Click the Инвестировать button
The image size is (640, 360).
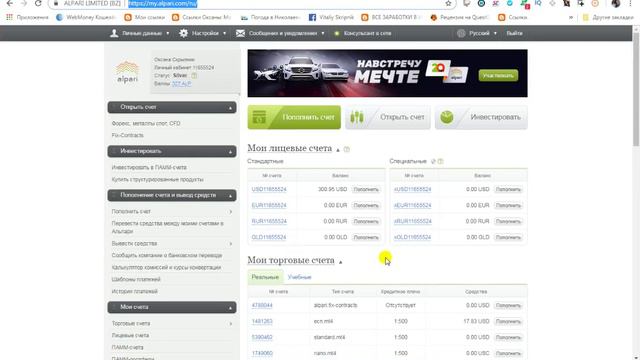[x=481, y=117]
